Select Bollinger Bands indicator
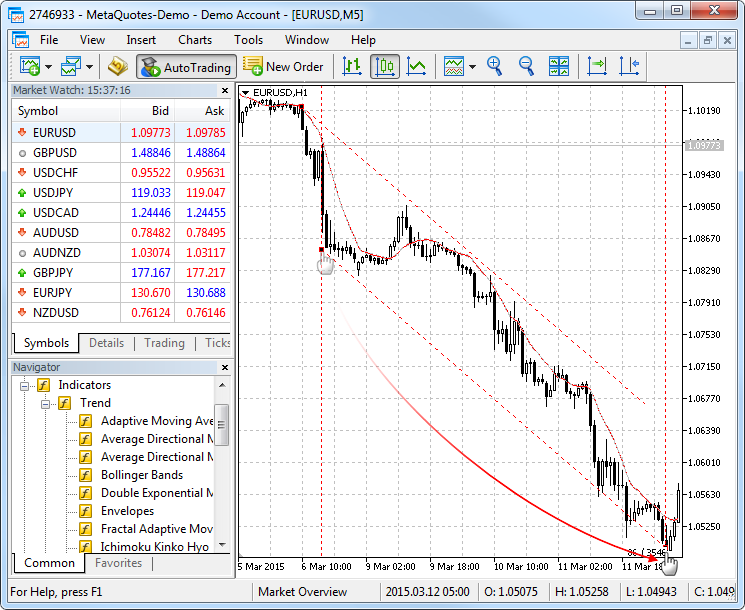 point(142,475)
